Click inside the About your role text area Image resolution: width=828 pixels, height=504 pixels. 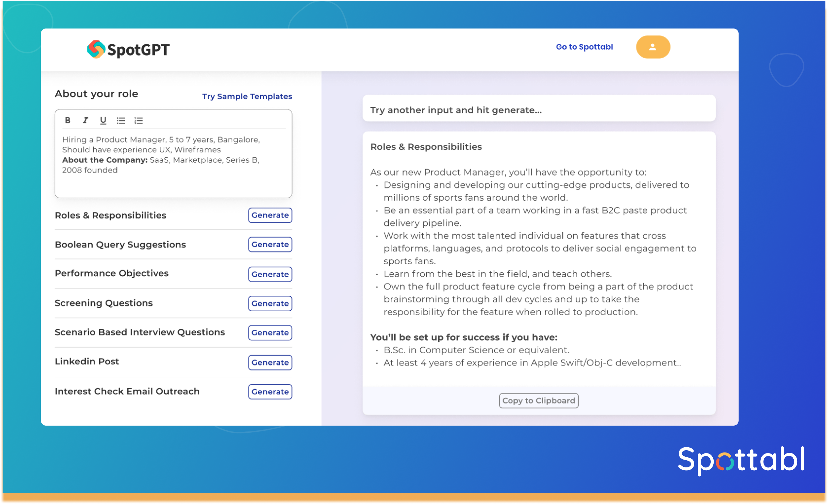coord(173,163)
